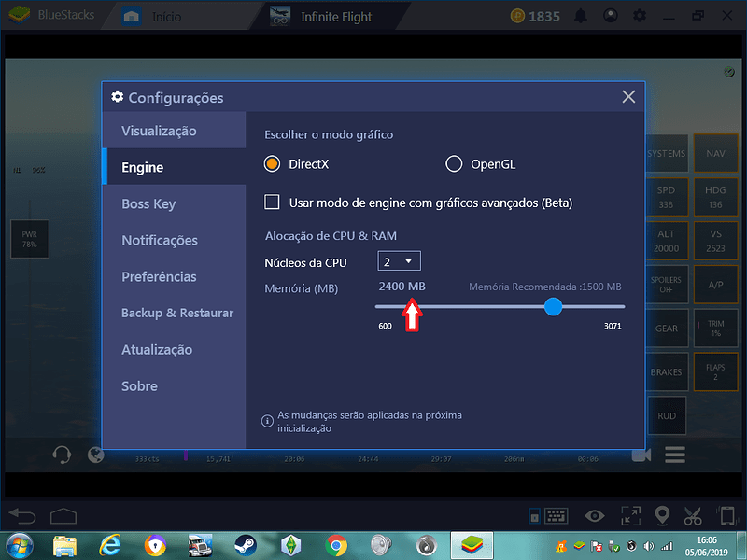Click the information icon beside restart notice

pyautogui.click(x=267, y=421)
